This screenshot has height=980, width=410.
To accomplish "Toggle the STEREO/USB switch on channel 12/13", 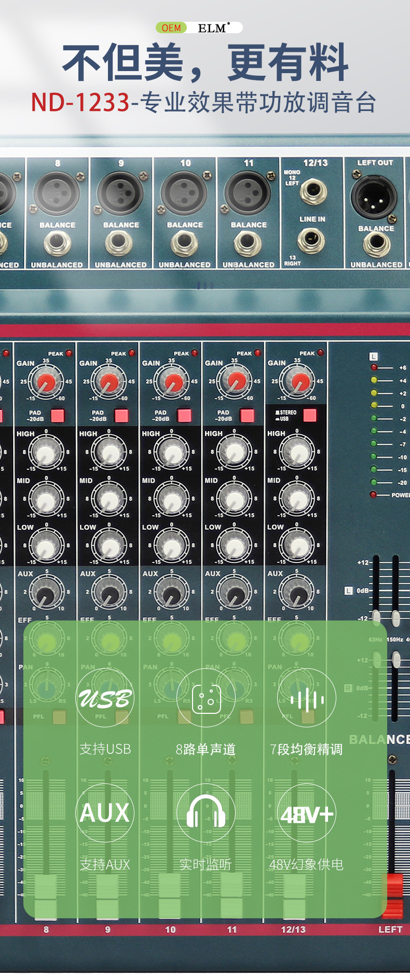I will (x=310, y=415).
